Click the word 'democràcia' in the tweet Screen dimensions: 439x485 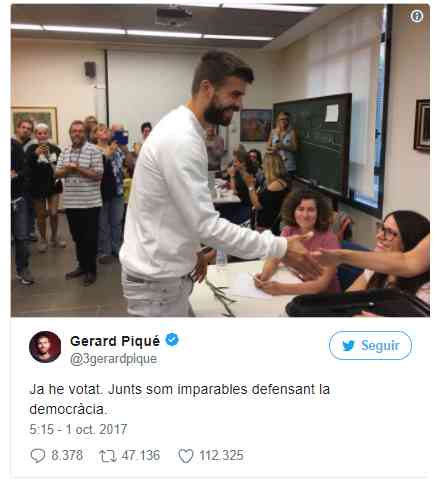[67, 409]
